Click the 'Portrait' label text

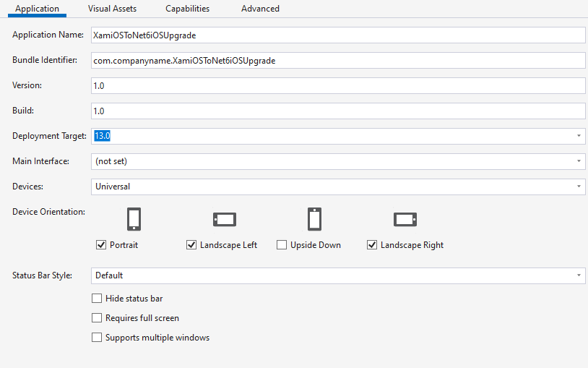point(124,245)
